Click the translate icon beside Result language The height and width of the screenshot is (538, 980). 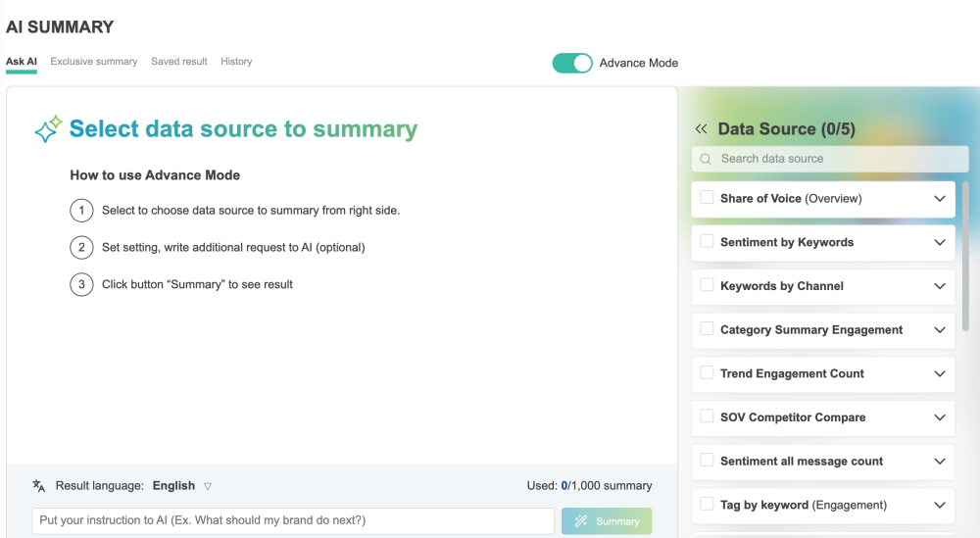coord(39,485)
